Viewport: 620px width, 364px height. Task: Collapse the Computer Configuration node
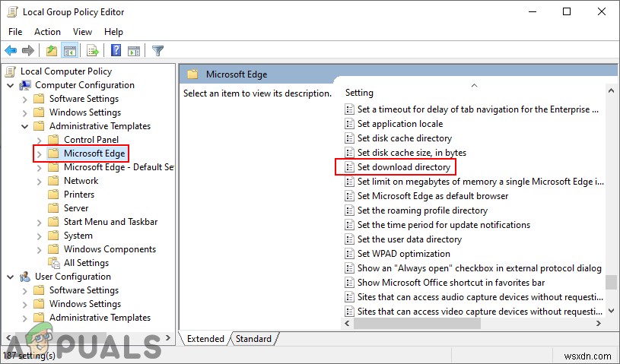click(x=11, y=85)
